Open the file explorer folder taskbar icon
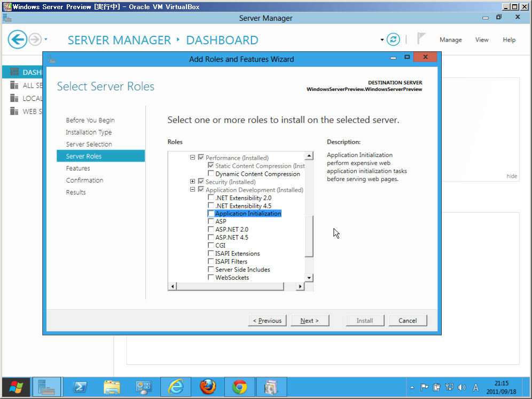Image resolution: width=532 pixels, height=399 pixels. [x=112, y=387]
